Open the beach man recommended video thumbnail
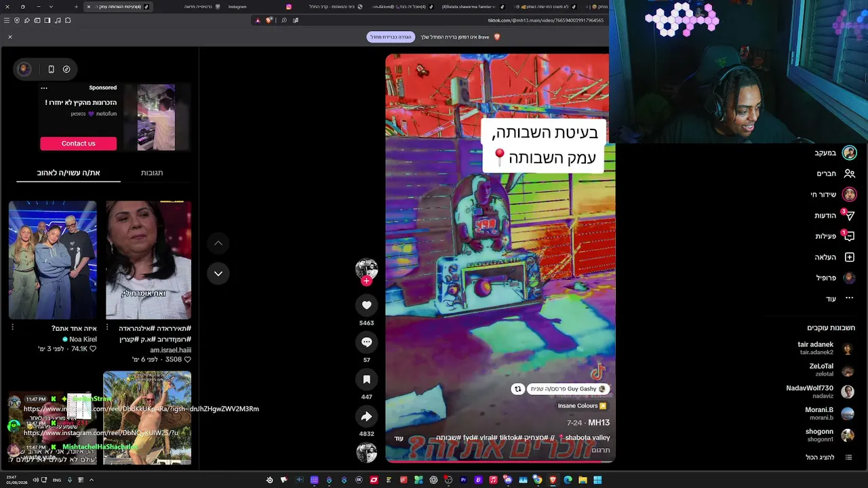Screen dimensions: 868x488 pos(147,418)
